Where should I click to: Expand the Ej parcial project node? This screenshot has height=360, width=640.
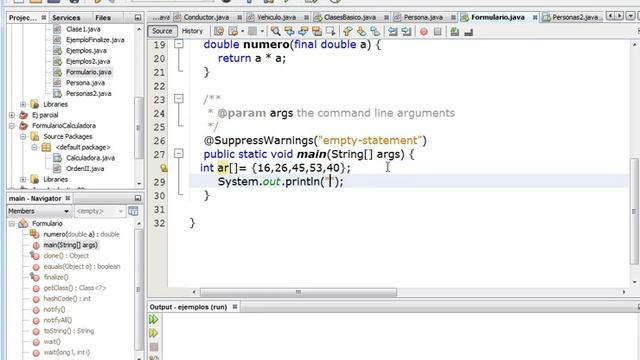pyautogui.click(x=12, y=115)
